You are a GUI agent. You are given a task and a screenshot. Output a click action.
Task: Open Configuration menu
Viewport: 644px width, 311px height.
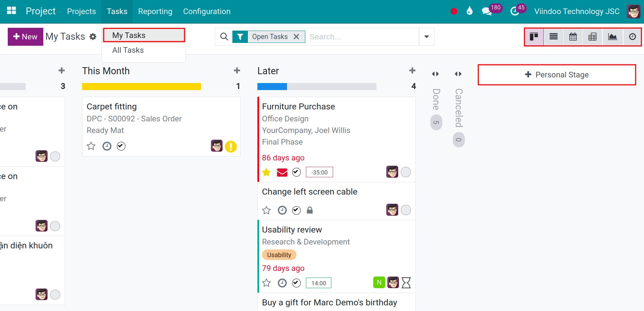[207, 11]
